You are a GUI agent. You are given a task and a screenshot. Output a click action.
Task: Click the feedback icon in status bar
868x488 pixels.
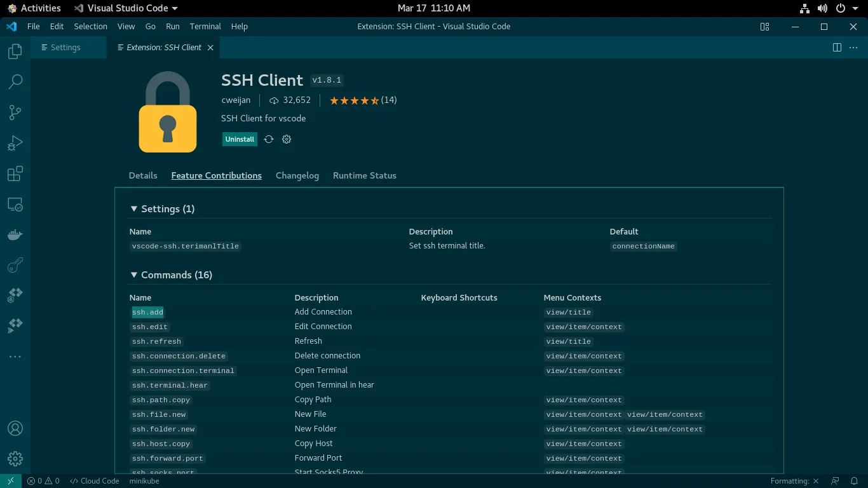(x=835, y=481)
